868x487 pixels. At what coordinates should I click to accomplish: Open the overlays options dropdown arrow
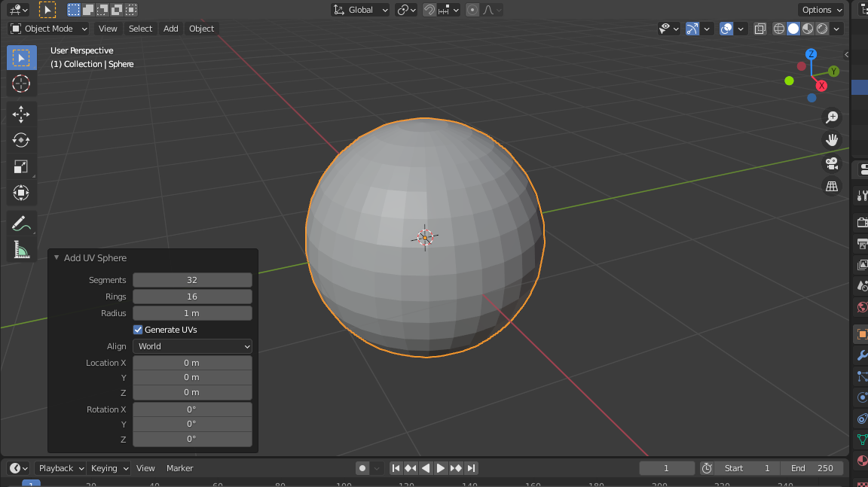pyautogui.click(x=741, y=29)
